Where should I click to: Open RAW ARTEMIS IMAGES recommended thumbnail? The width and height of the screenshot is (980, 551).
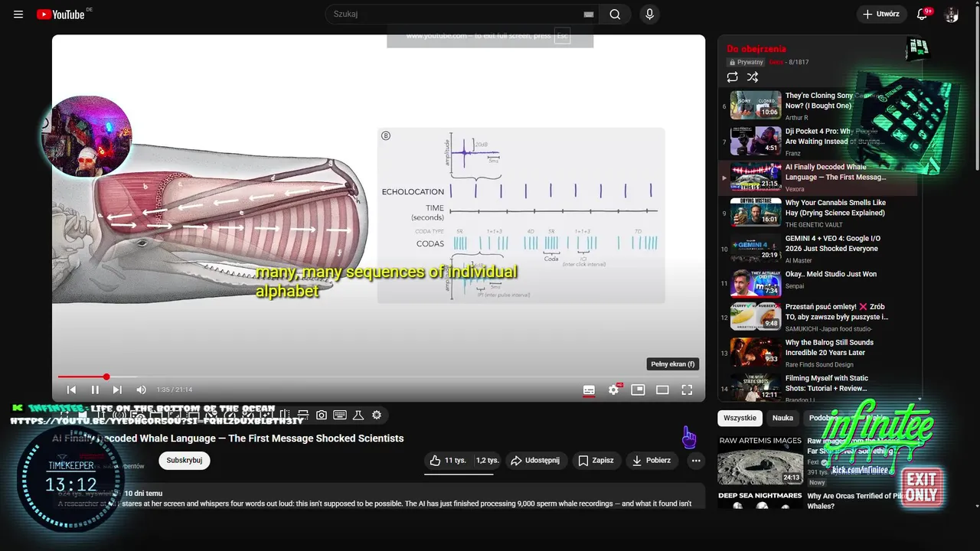pos(760,460)
